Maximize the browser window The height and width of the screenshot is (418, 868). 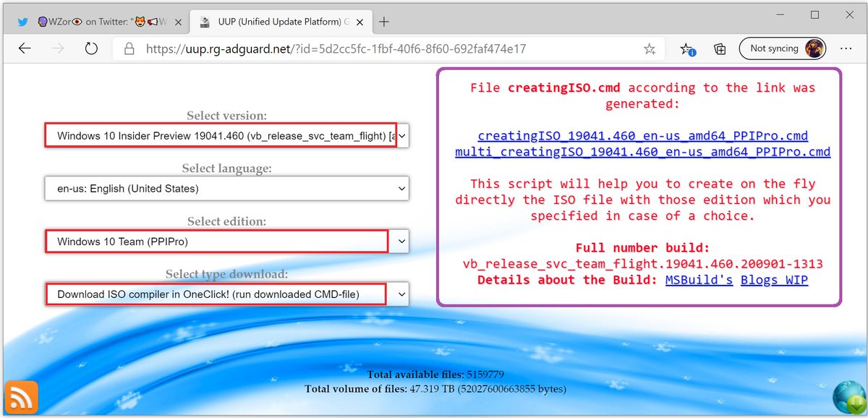click(815, 14)
